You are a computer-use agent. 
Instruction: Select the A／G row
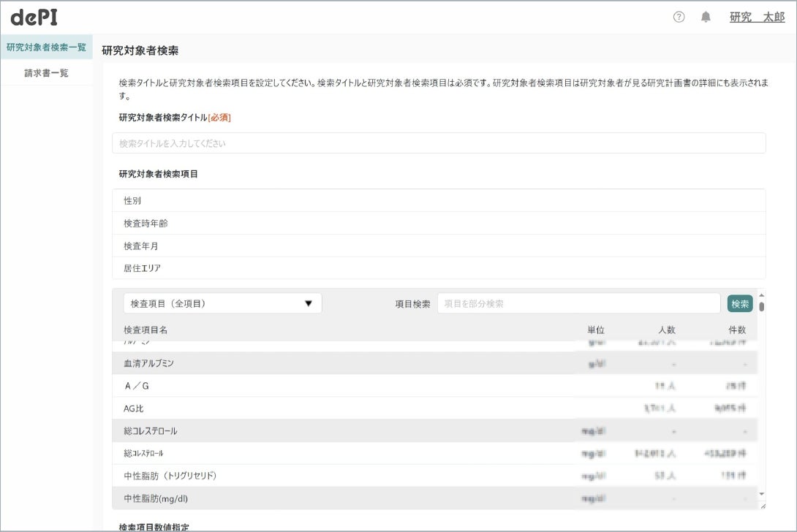(x=434, y=386)
